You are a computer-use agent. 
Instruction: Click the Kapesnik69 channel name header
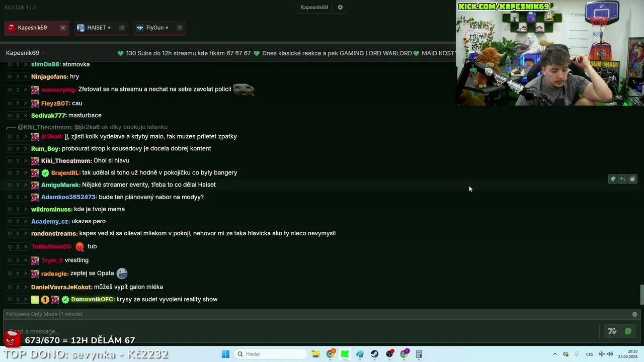(x=23, y=53)
